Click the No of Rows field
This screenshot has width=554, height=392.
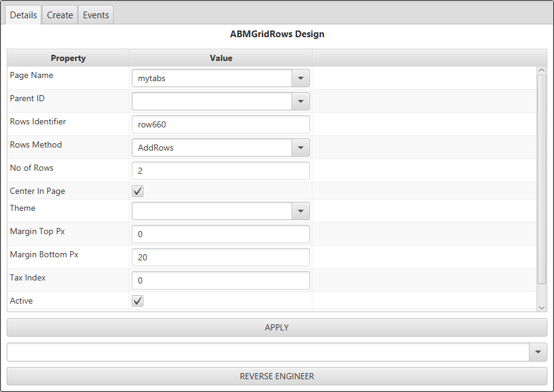tap(220, 171)
